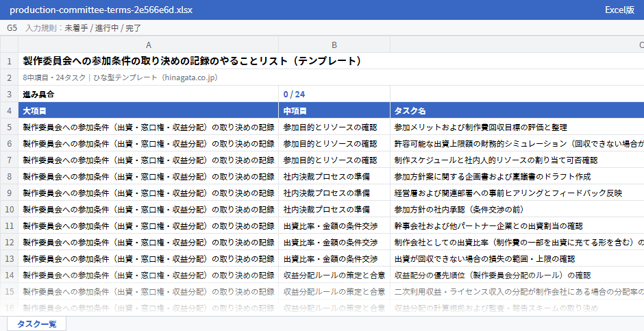
Task: Select row 14 header
Action: [x=9, y=275]
